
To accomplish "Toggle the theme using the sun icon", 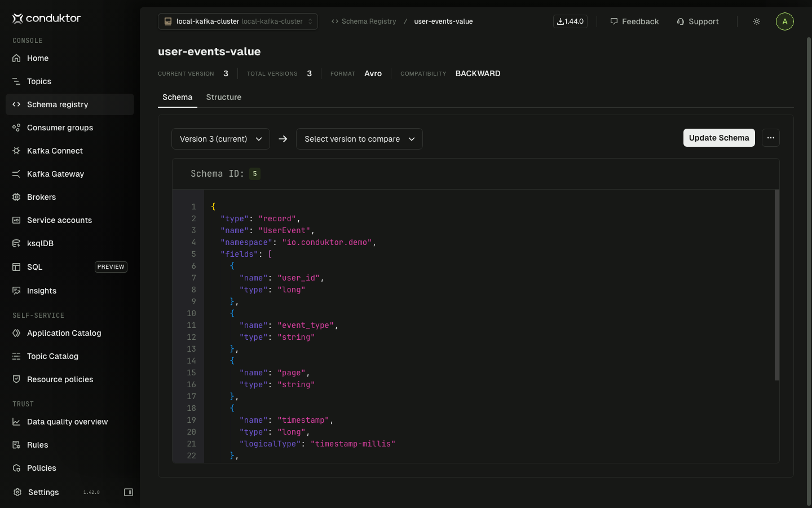I will tap(756, 21).
